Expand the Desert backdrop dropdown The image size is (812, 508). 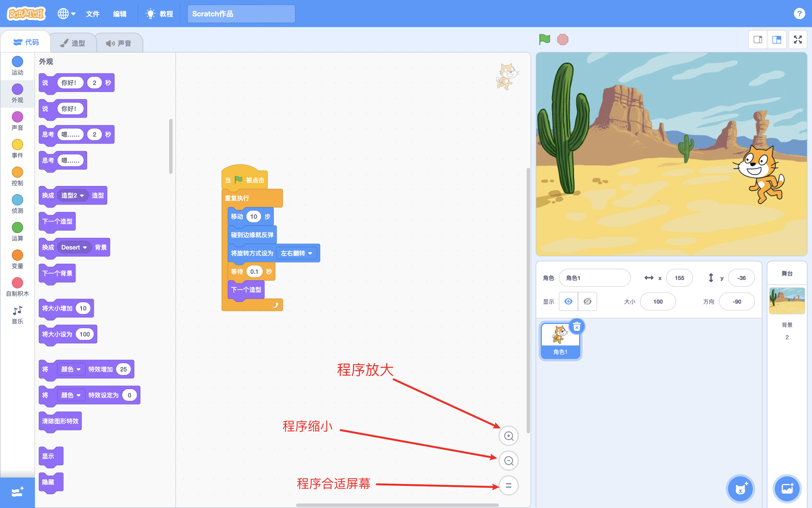(74, 247)
